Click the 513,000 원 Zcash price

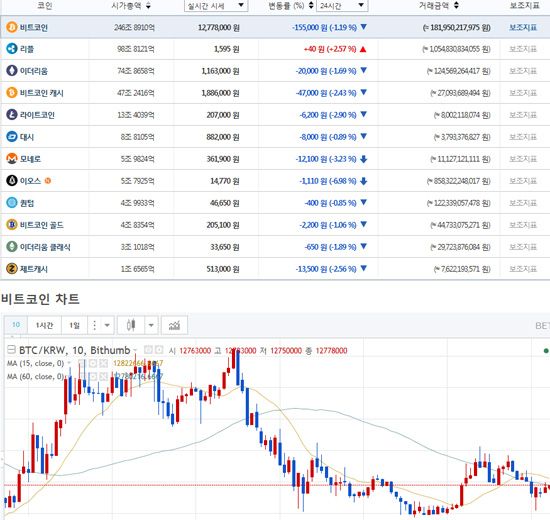tap(223, 269)
